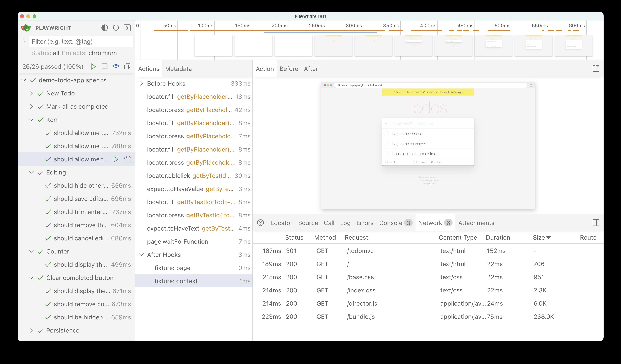Collapse the After Hooks action
Image resolution: width=621 pixels, height=364 pixels.
pyautogui.click(x=141, y=255)
